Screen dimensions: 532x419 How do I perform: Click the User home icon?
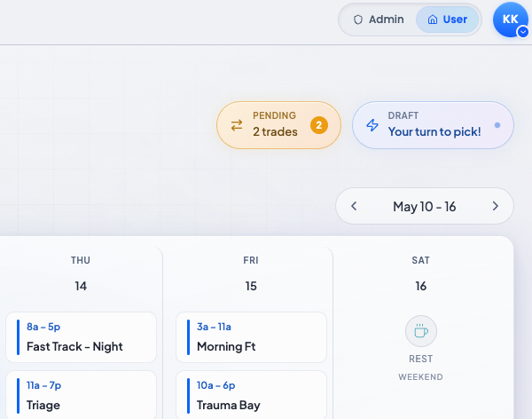point(433,20)
